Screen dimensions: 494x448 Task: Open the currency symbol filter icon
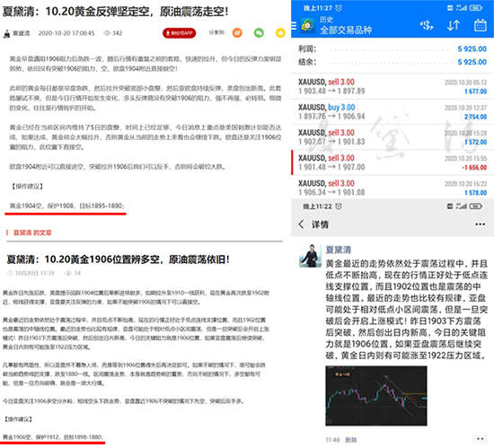click(x=427, y=25)
